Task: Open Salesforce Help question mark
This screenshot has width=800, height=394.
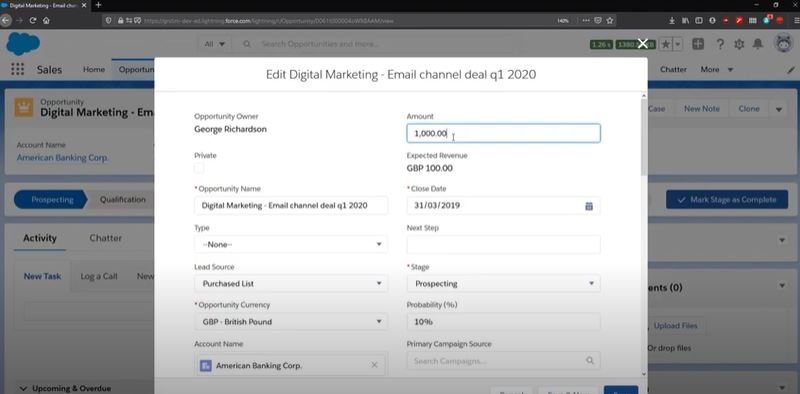Action: tap(720, 44)
